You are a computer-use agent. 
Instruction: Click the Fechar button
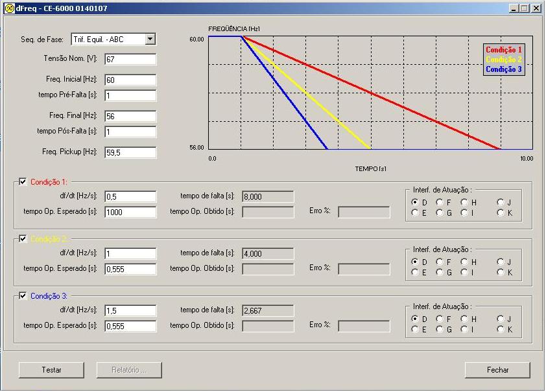tap(497, 370)
